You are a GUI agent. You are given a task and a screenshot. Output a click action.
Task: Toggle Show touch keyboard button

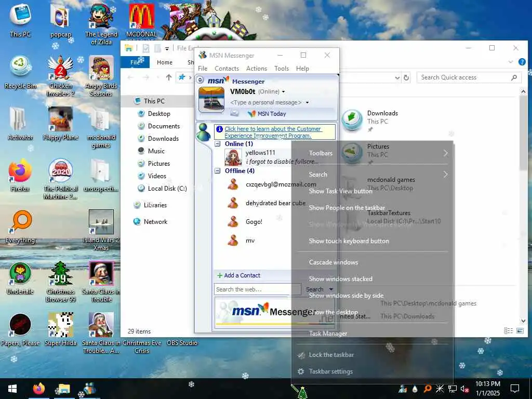[x=372, y=241]
